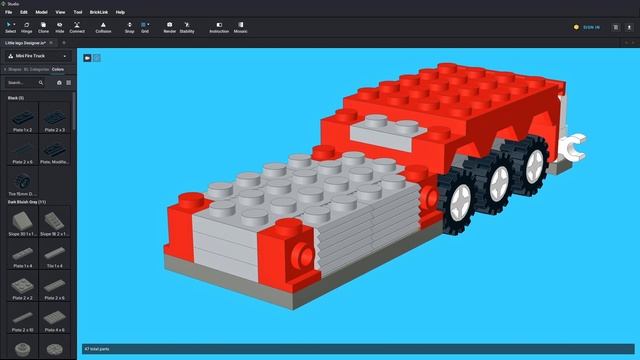Pick the gray Plate 2 x 6 part
This screenshot has height=360, width=640.
[54, 286]
